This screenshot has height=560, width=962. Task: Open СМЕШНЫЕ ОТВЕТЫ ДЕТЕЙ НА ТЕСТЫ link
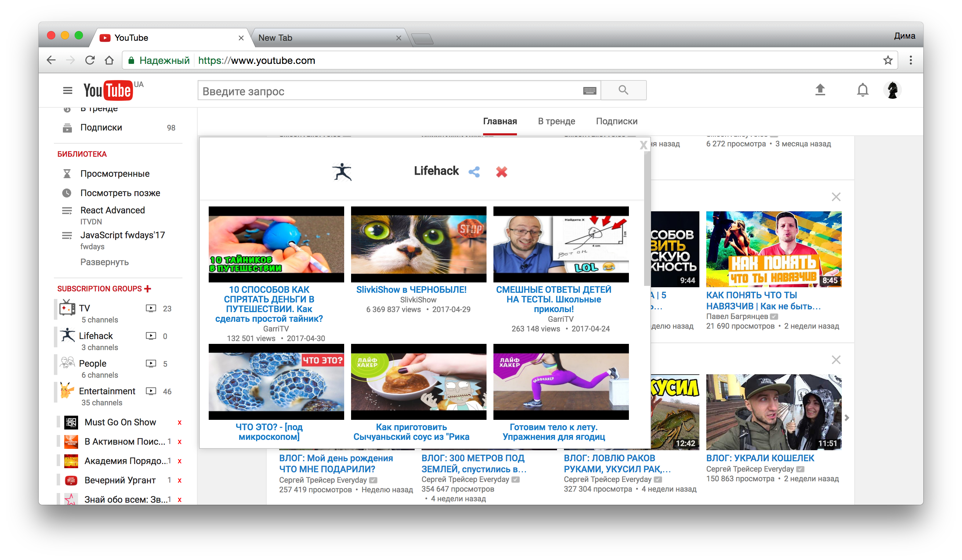point(554,299)
